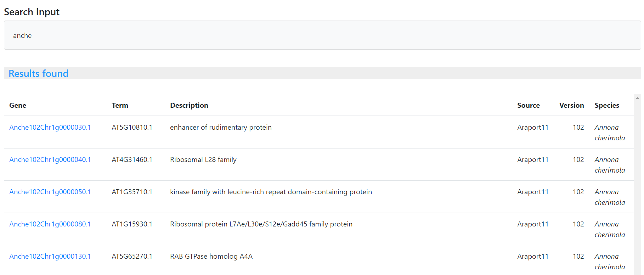Click the term cell AT1G15930.1
The image size is (644, 275).
click(132, 224)
